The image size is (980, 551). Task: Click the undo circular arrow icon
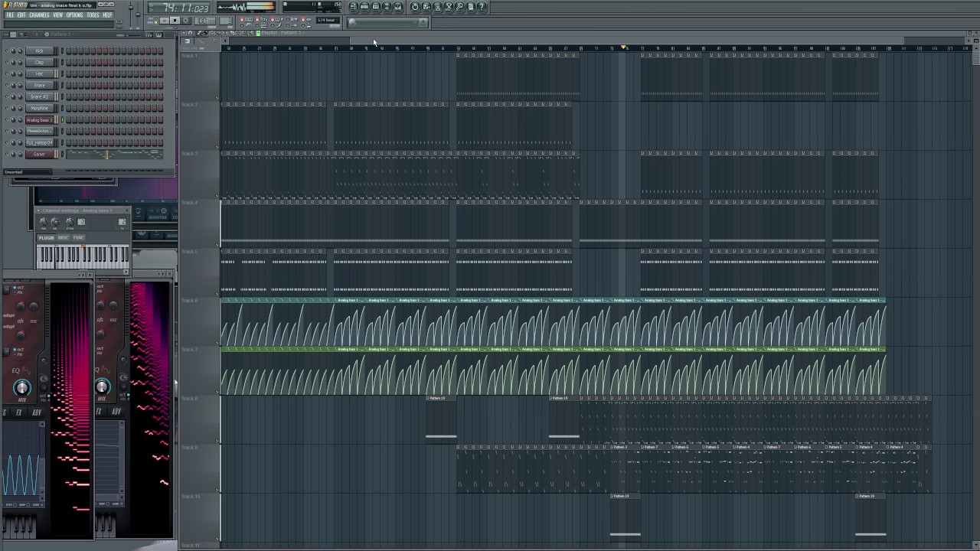click(414, 7)
